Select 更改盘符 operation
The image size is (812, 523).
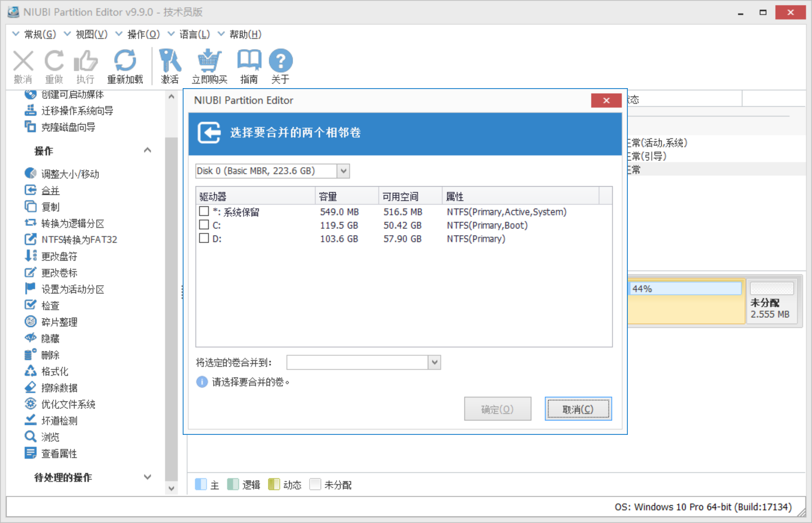click(51, 256)
